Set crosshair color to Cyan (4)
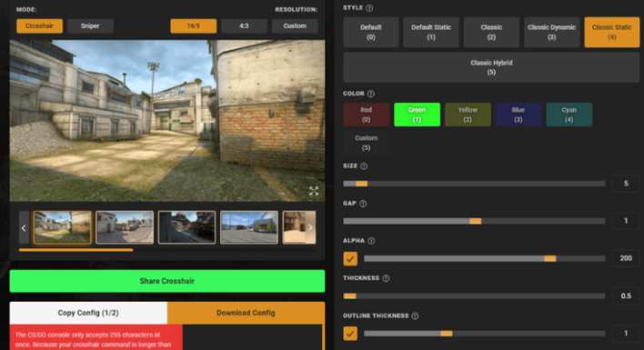 (x=569, y=115)
